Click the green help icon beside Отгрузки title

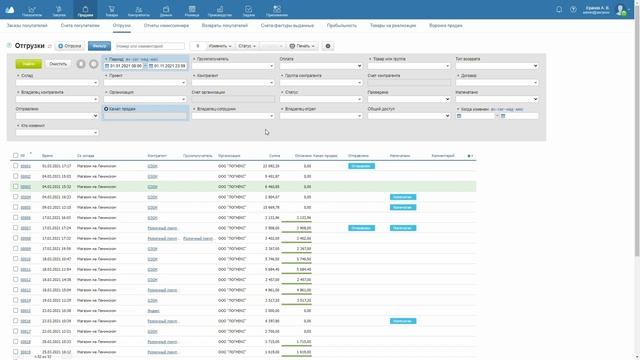(9, 45)
